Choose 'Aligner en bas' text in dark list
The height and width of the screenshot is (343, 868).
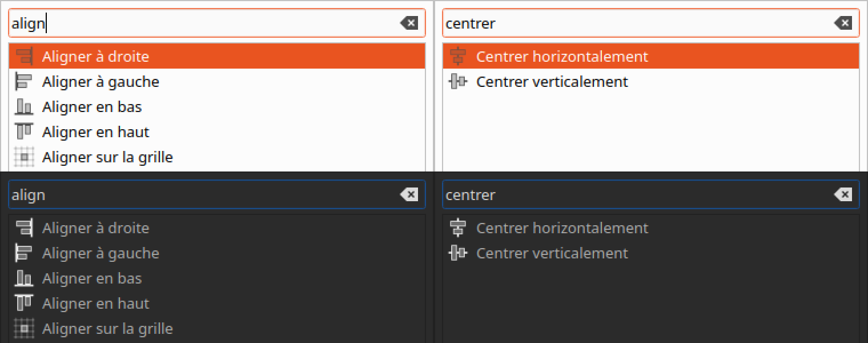tap(92, 278)
